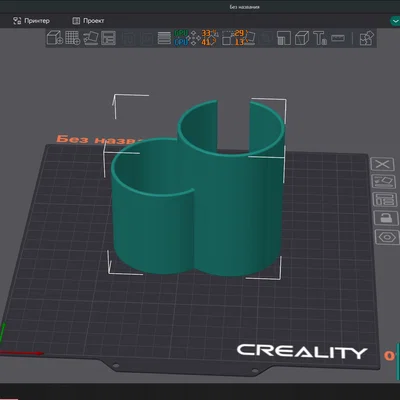
Task: Switch to Assembly view icon
Action: [x=367, y=38]
